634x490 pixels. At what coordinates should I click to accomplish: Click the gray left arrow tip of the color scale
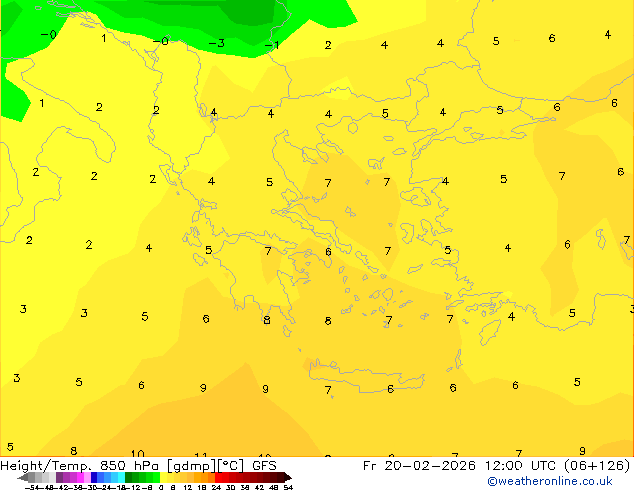(x=23, y=478)
